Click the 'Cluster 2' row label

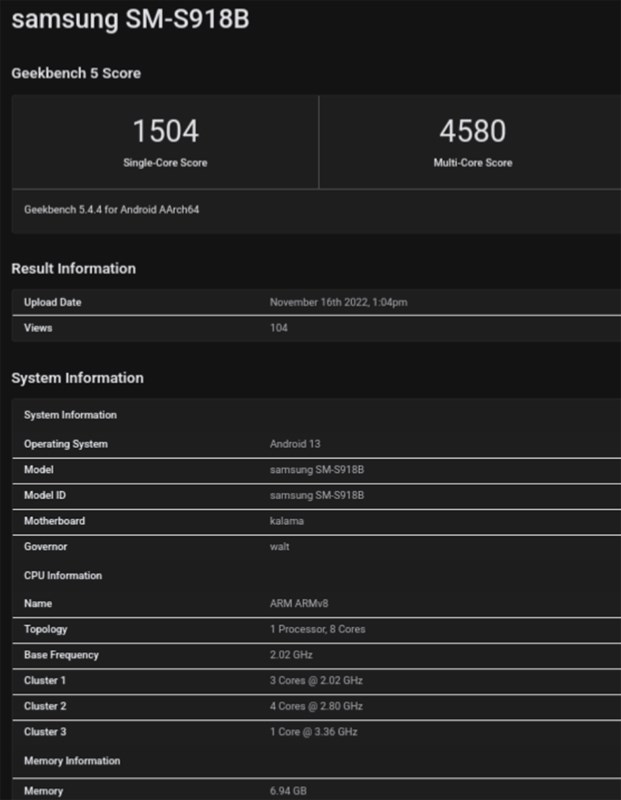point(45,706)
